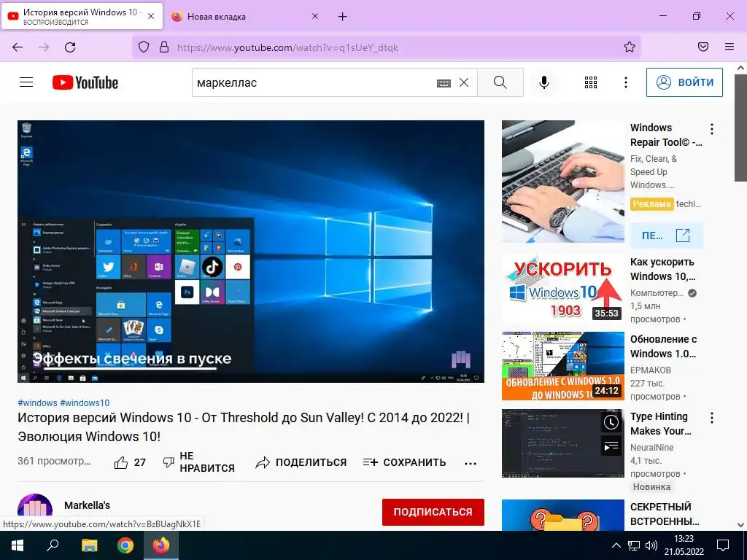Open the taskbar clock 13:23
747x560 pixels.
tap(684, 545)
